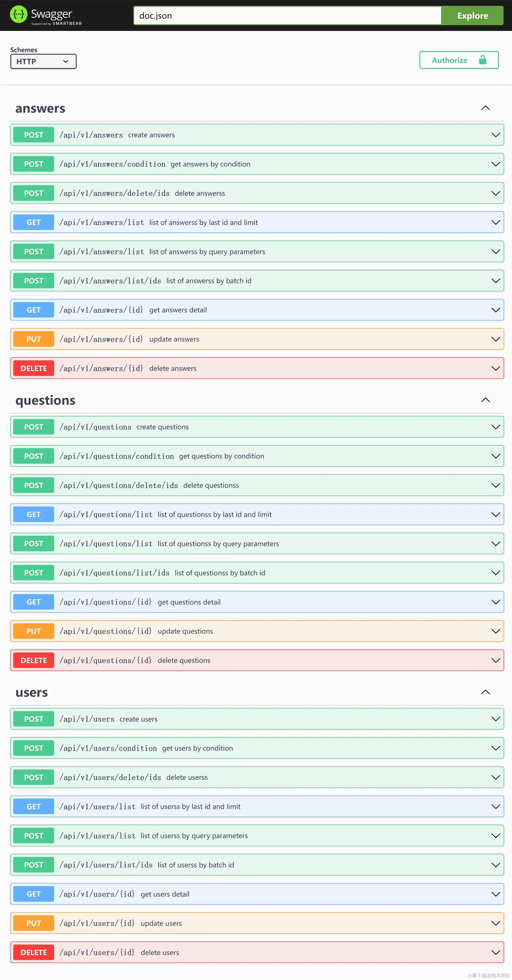Click the answers section label
This screenshot has height=980, width=512.
tap(41, 108)
